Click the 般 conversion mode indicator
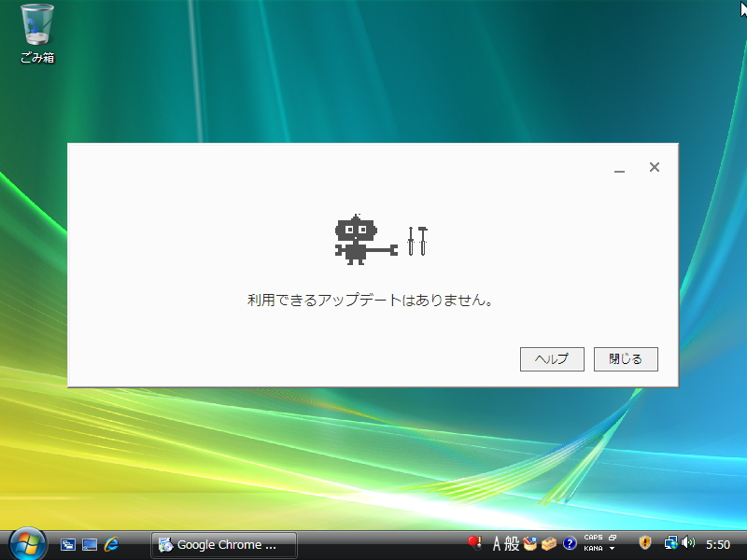747x560 pixels. click(x=512, y=544)
